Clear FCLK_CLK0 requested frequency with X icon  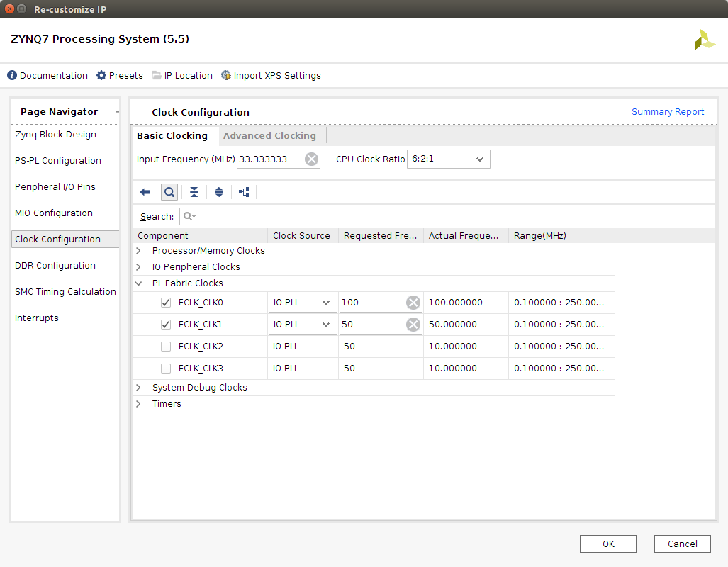[x=413, y=303]
